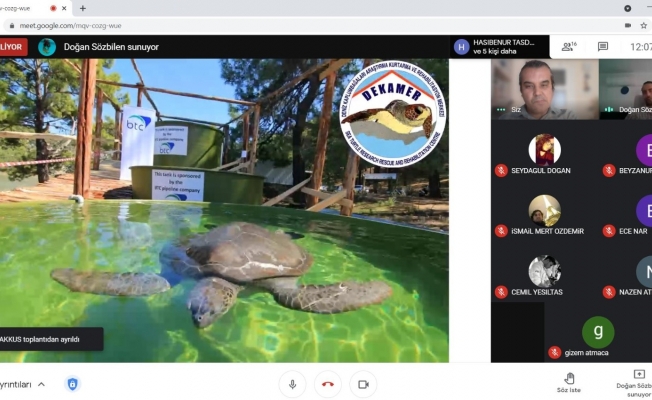Expand the meeting details chevron
This screenshot has height=400, width=652.
click(41, 384)
